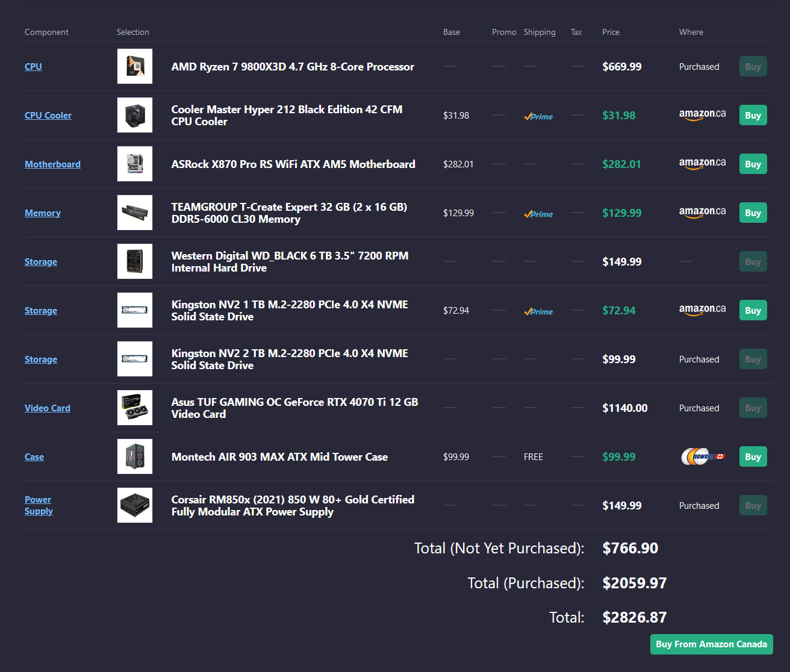Click the Amazon.ca logo for the motherboard
The image size is (790, 672).
[702, 163]
